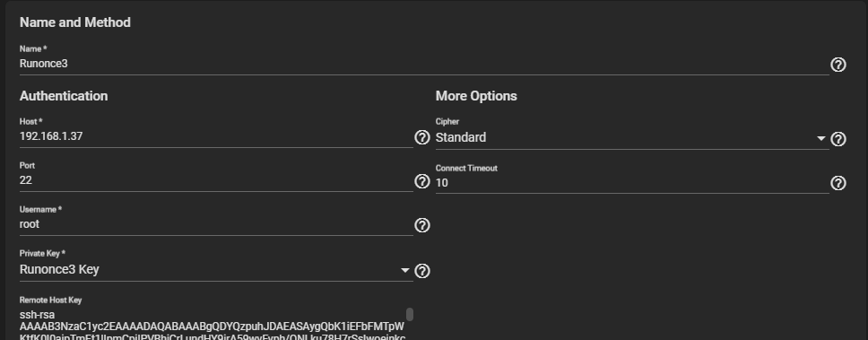This screenshot has height=340, width=868.
Task: Expand the Private Key dropdown arrow
Action: pyautogui.click(x=405, y=270)
